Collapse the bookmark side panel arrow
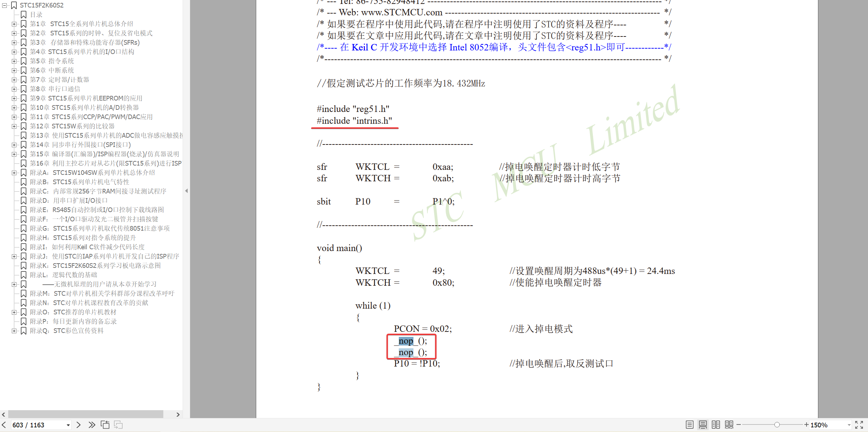868x432 pixels. tap(186, 191)
